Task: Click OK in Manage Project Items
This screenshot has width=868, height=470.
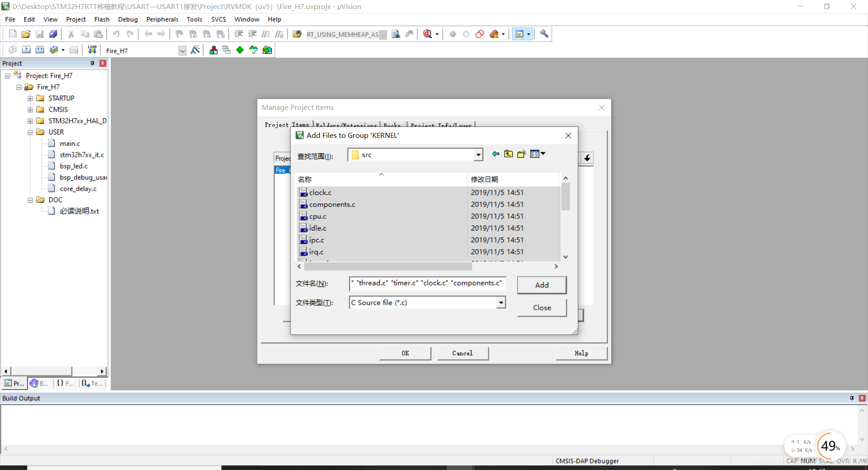Action: [x=405, y=353]
